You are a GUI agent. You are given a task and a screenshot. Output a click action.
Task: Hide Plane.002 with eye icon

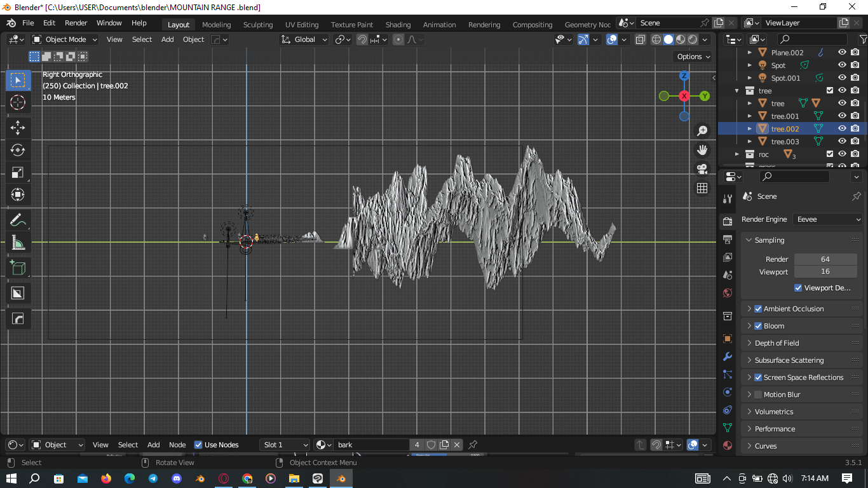842,52
